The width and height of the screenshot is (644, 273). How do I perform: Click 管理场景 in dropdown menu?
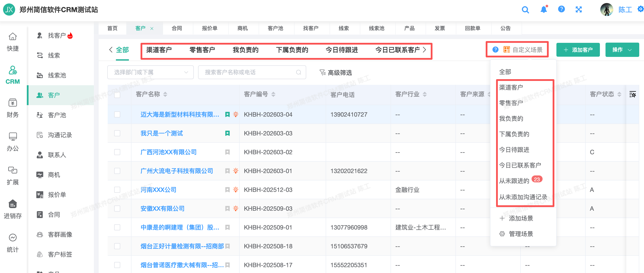pos(516,234)
